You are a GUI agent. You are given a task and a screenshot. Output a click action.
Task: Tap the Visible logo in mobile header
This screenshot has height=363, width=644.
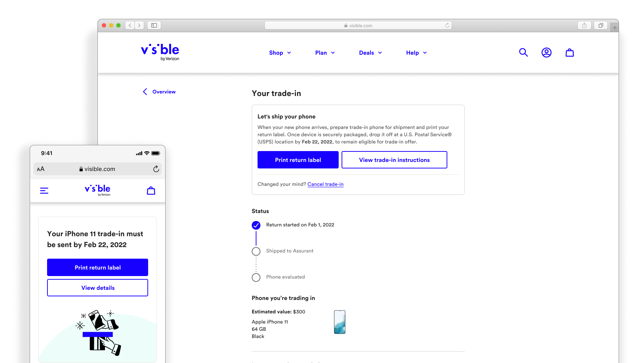pos(97,190)
